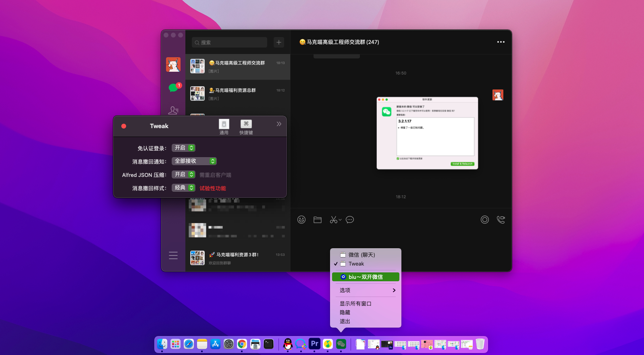This screenshot has height=355, width=644.
Task: Open the 消息撤回通知 dropdown
Action: point(194,161)
